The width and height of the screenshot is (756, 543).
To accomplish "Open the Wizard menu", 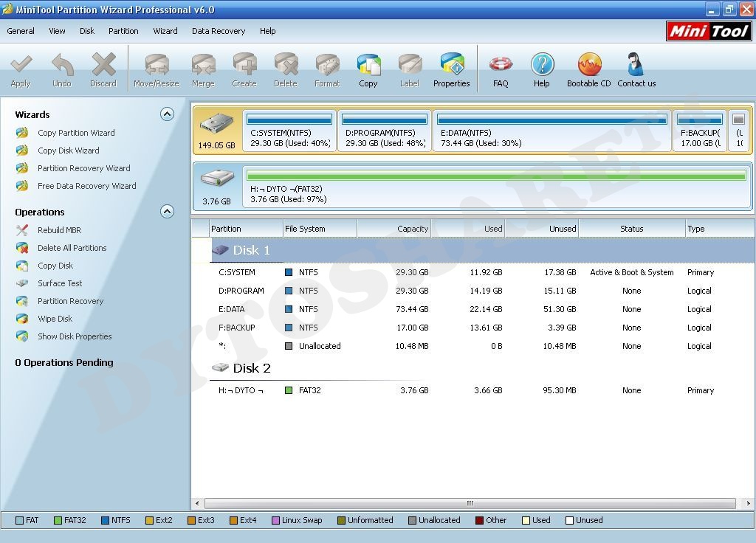I will click(x=165, y=31).
